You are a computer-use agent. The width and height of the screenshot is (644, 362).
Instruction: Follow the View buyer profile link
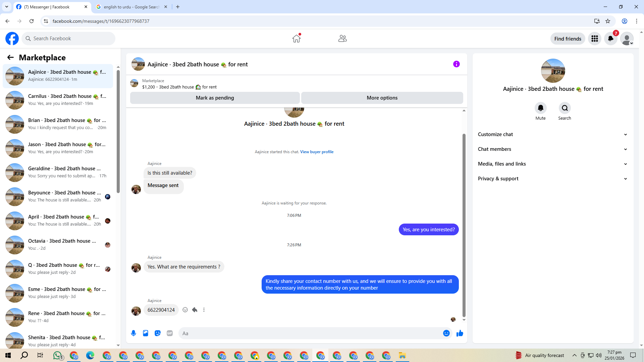[317, 152]
